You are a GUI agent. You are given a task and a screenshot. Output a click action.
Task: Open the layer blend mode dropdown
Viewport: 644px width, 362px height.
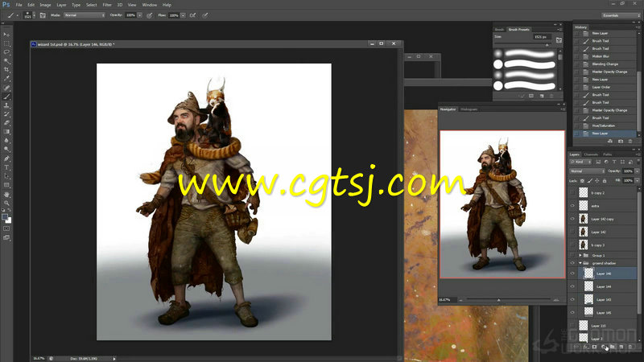tap(587, 171)
